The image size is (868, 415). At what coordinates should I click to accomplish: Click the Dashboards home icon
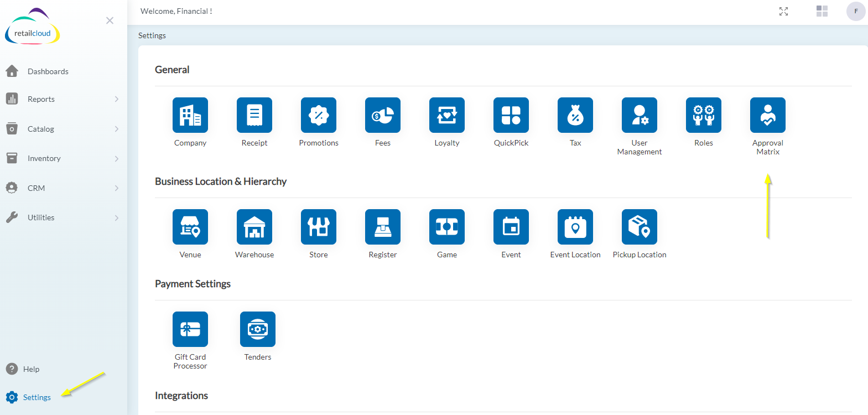tap(12, 71)
